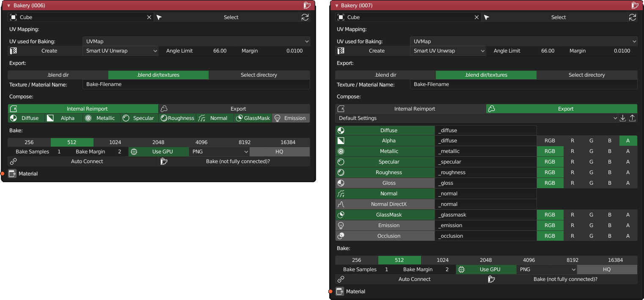Image resolution: width=644 pixels, height=300 pixels.
Task: Click the Material socket icon in Bakery (I006)
Action: 12,174
